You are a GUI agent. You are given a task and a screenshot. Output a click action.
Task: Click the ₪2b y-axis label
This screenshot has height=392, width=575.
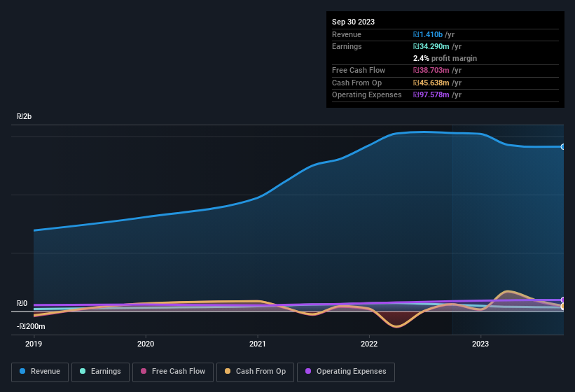pyautogui.click(x=25, y=116)
